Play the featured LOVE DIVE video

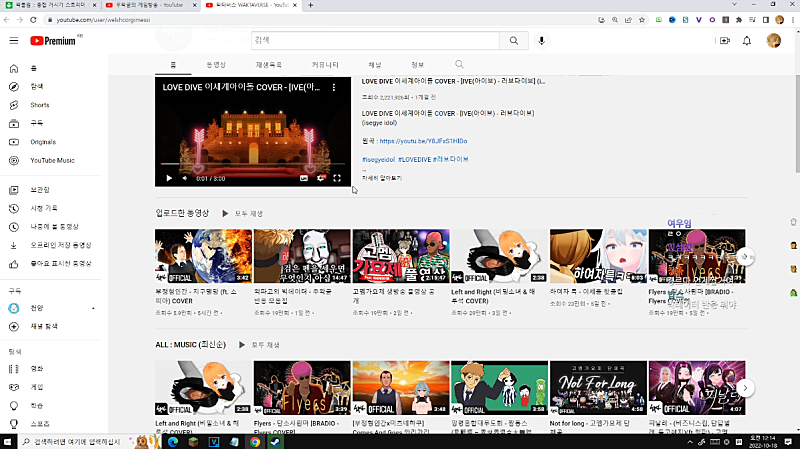169,178
